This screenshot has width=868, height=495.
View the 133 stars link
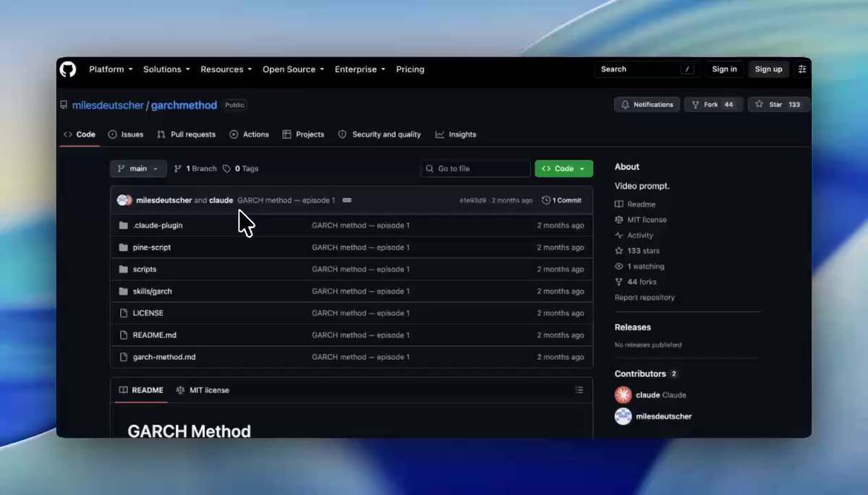coord(637,251)
